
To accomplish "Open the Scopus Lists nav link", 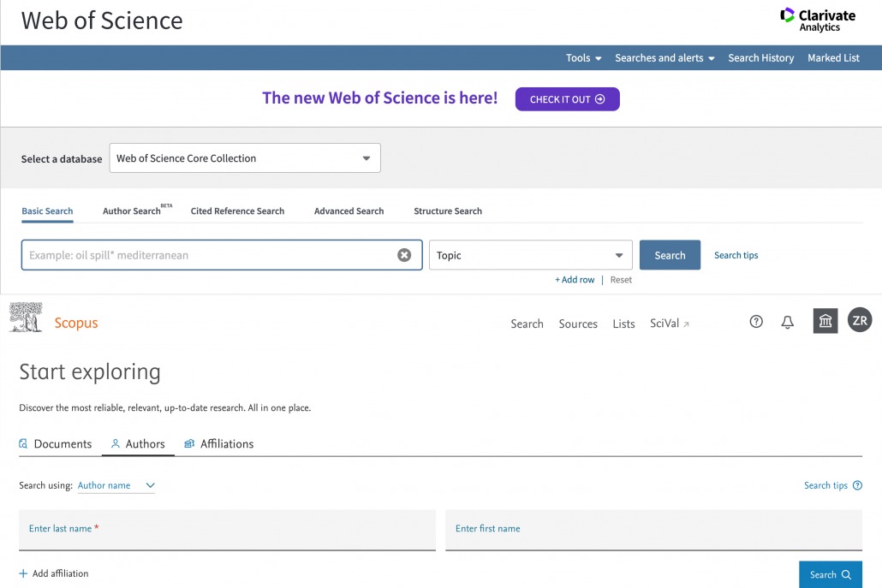I will [x=623, y=324].
